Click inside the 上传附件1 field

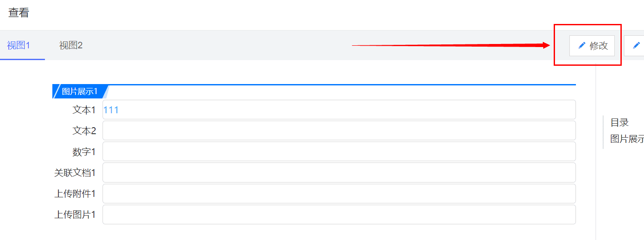[339, 193]
